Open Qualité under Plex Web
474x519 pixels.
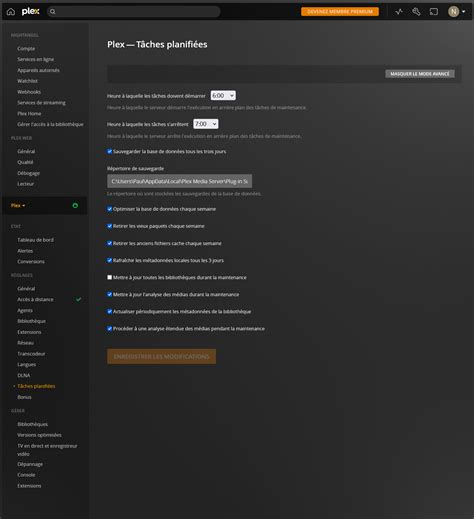pos(25,162)
